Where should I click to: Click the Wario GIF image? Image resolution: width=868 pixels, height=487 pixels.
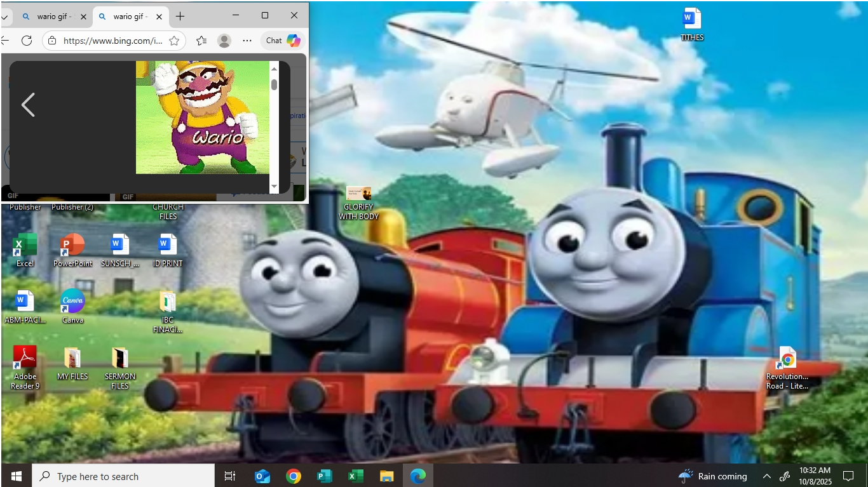pos(203,117)
